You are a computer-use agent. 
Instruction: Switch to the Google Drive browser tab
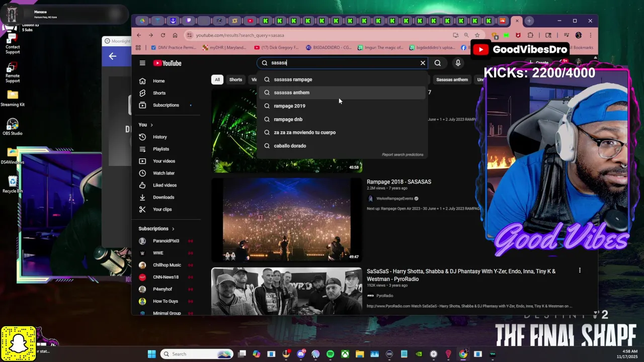tap(143, 21)
